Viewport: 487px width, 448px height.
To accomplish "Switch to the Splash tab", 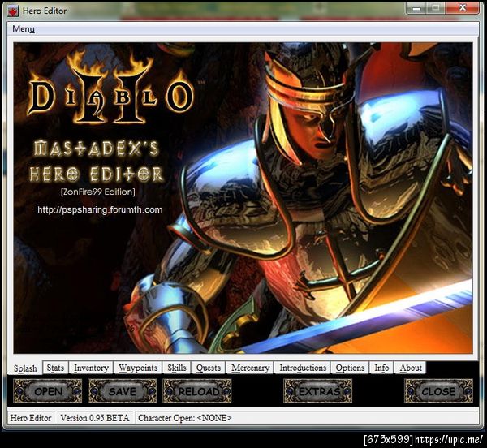I will pos(25,368).
